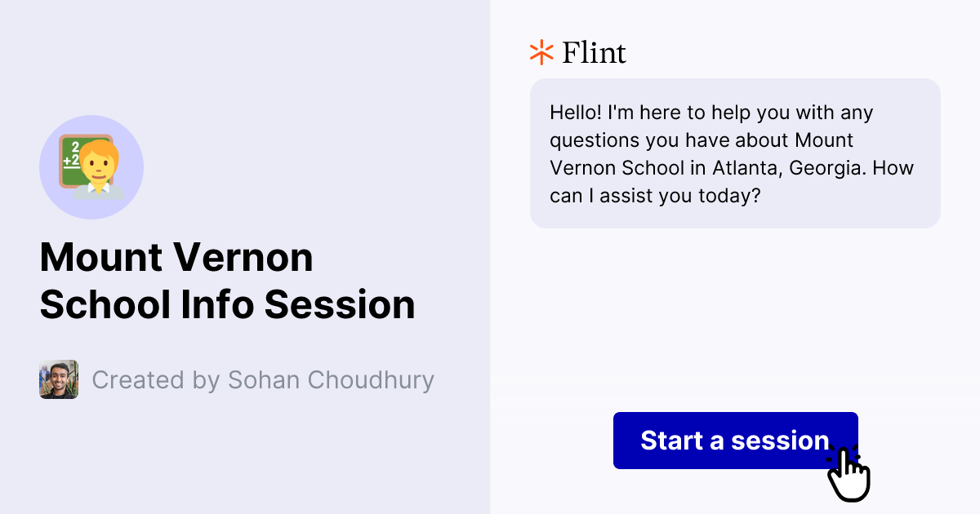This screenshot has height=514, width=980.
Task: Click the Hello greeting text
Action: coord(572,113)
